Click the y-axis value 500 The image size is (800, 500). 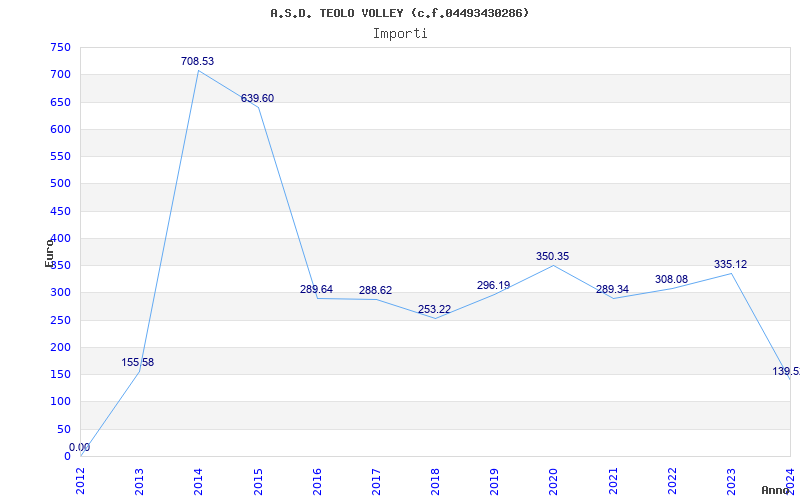point(60,184)
